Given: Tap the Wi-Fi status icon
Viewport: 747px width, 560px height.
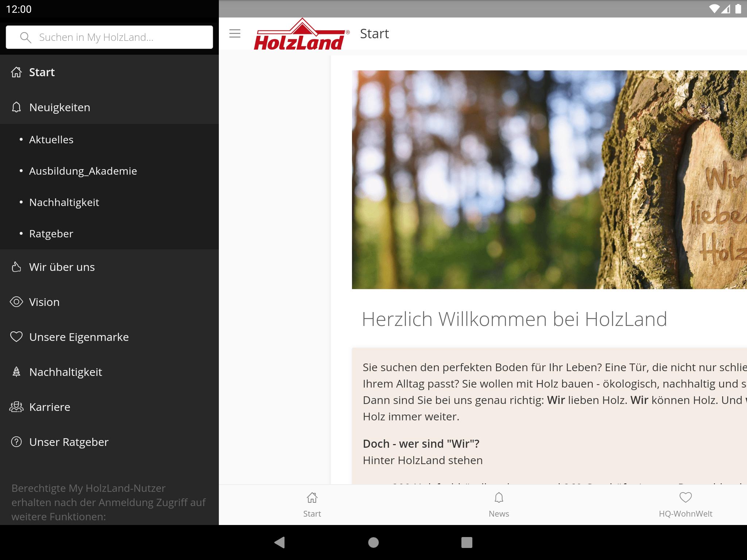Looking at the screenshot, I should point(715,9).
